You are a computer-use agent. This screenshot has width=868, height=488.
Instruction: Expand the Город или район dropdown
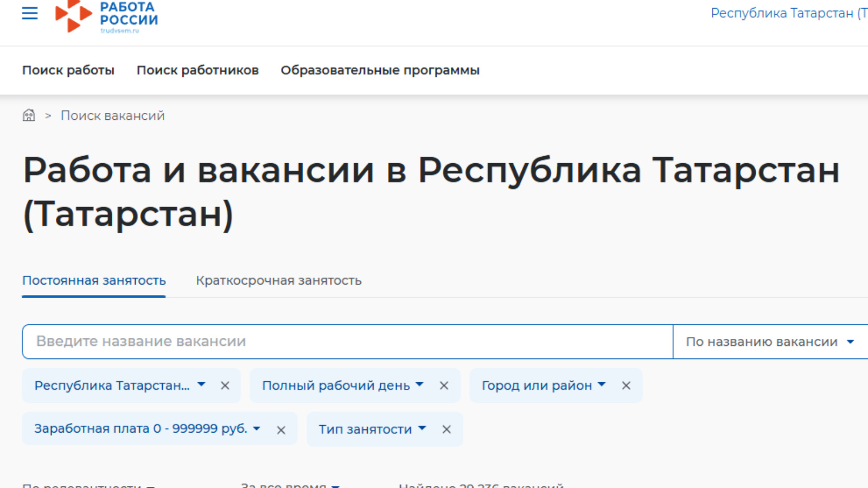[x=543, y=386]
